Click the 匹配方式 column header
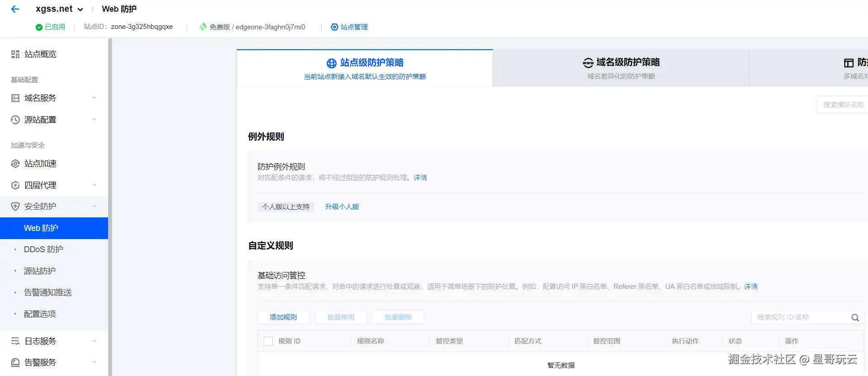Viewport: 868px width, 376px height. point(528,341)
